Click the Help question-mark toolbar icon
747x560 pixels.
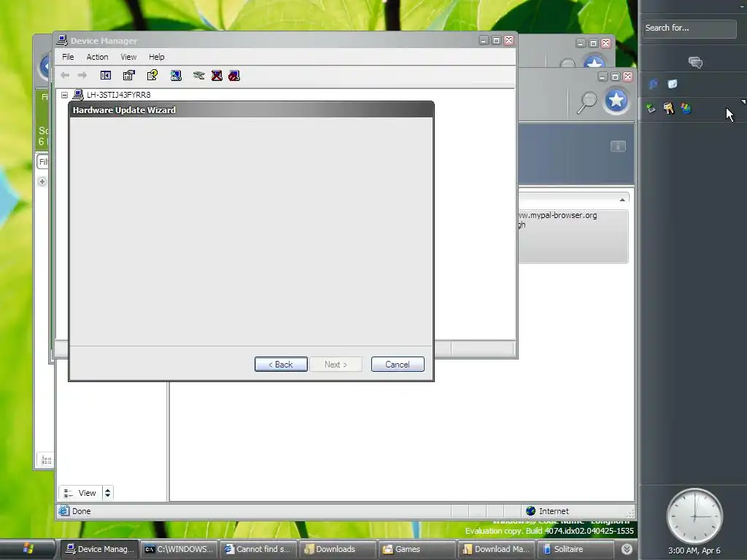click(152, 75)
